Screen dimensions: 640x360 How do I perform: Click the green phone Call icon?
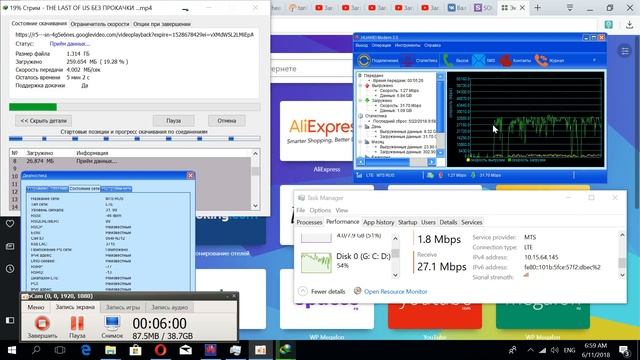(x=448, y=60)
